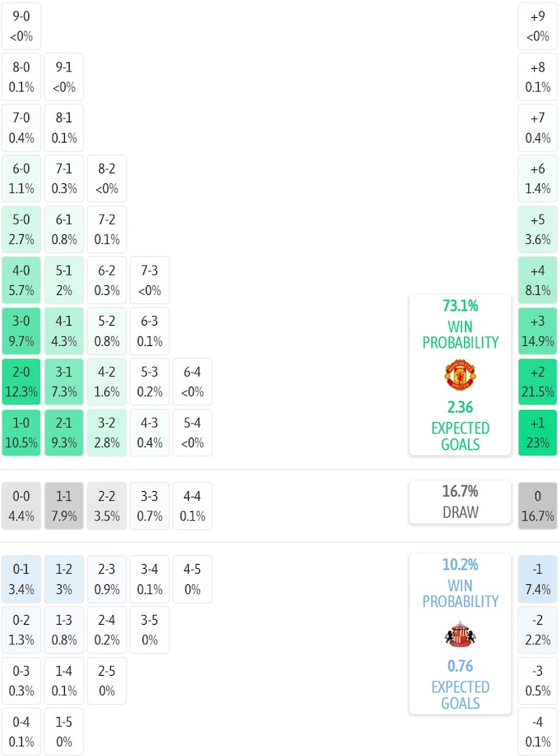Select the zero goal margin draw cell
The height and width of the screenshot is (756, 559).
pyautogui.click(x=538, y=506)
